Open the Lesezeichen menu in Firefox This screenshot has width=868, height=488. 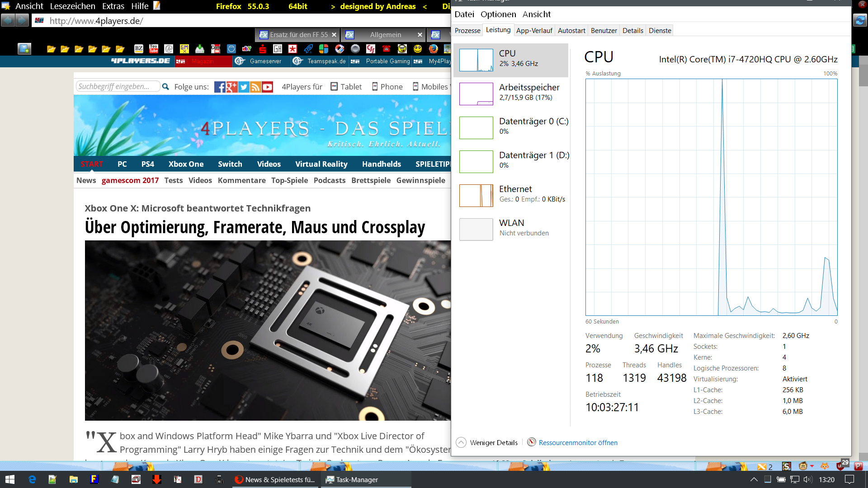coord(72,6)
